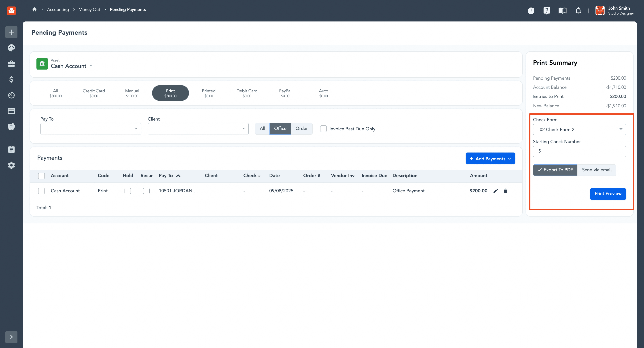644x348 pixels.
Task: Click the Print Preview button
Action: point(608,194)
